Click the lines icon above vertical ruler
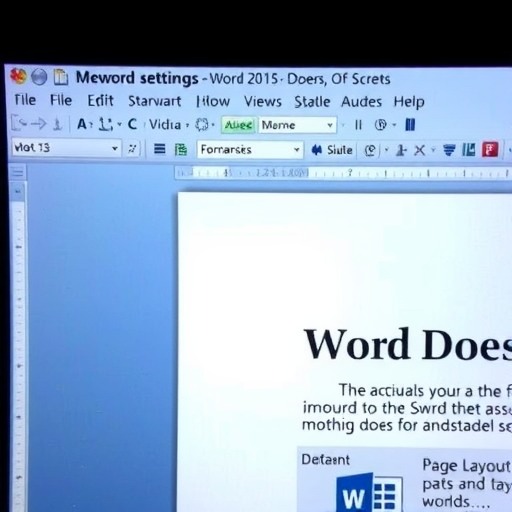The height and width of the screenshot is (512, 512). tap(18, 173)
